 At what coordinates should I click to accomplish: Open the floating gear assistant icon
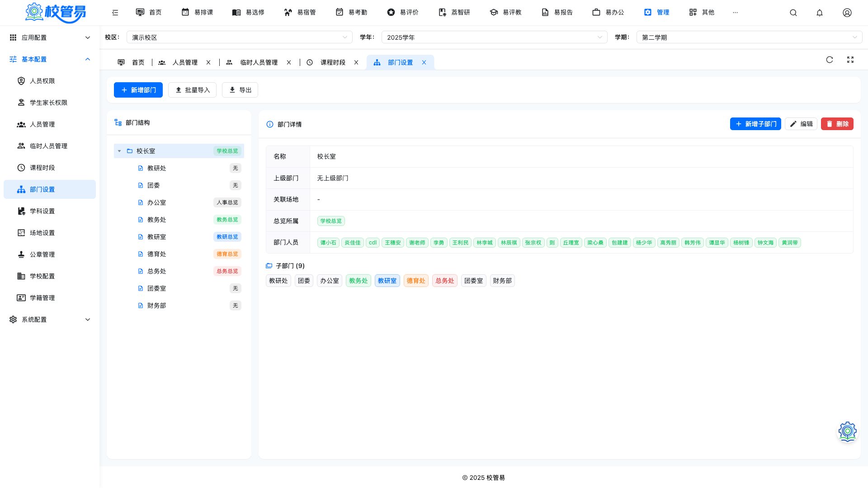(x=848, y=432)
